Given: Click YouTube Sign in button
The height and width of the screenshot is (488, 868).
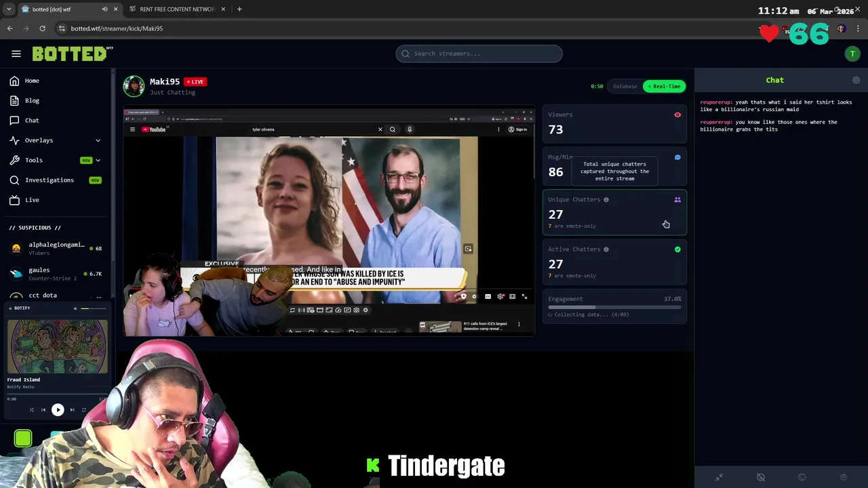Looking at the screenshot, I should point(517,129).
